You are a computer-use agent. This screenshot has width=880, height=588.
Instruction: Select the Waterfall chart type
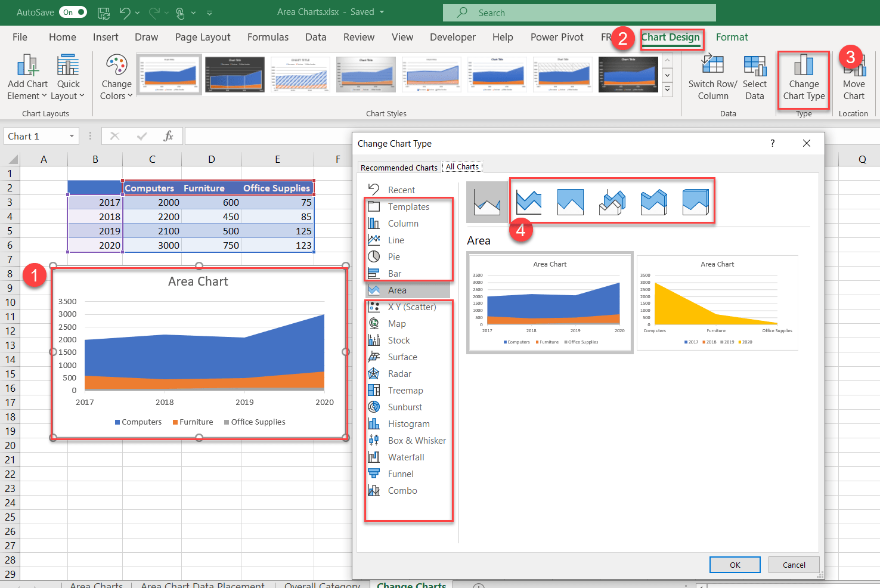pos(406,457)
